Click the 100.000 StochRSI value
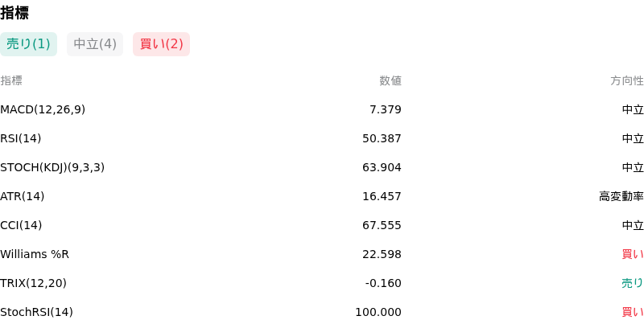 pyautogui.click(x=378, y=312)
